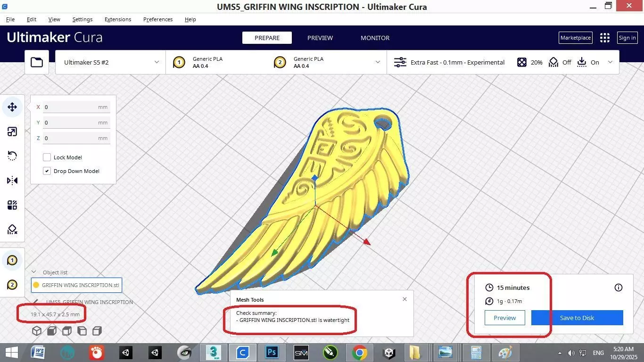Click the Sign in button
644x362 pixels.
[x=627, y=38]
